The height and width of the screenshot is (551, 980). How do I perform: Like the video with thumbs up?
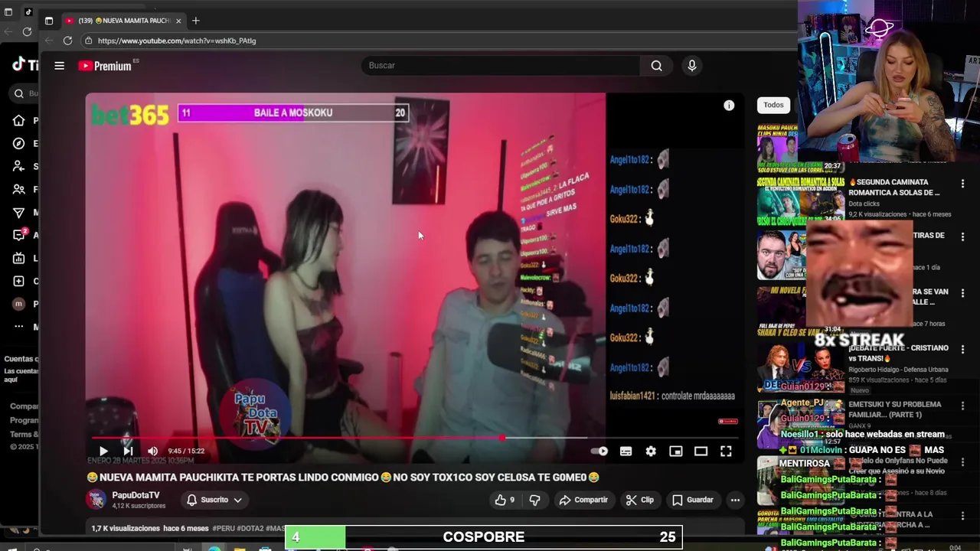coord(505,500)
